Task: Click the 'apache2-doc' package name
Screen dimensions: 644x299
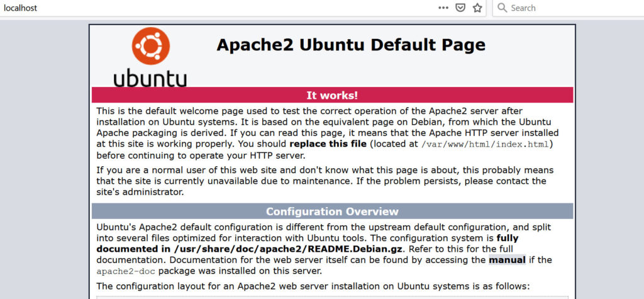Action: pos(126,271)
